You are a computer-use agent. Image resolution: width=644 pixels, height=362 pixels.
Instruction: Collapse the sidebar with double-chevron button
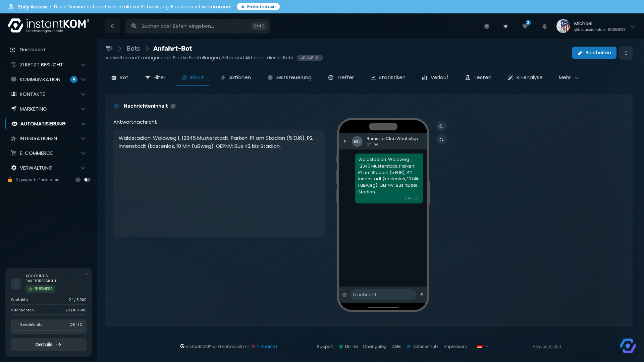pos(113,26)
